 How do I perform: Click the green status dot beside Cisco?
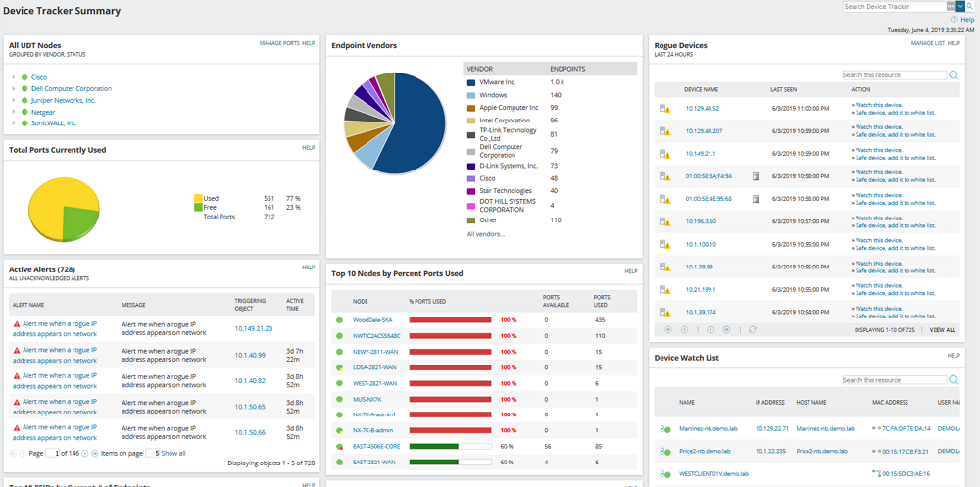(24, 77)
